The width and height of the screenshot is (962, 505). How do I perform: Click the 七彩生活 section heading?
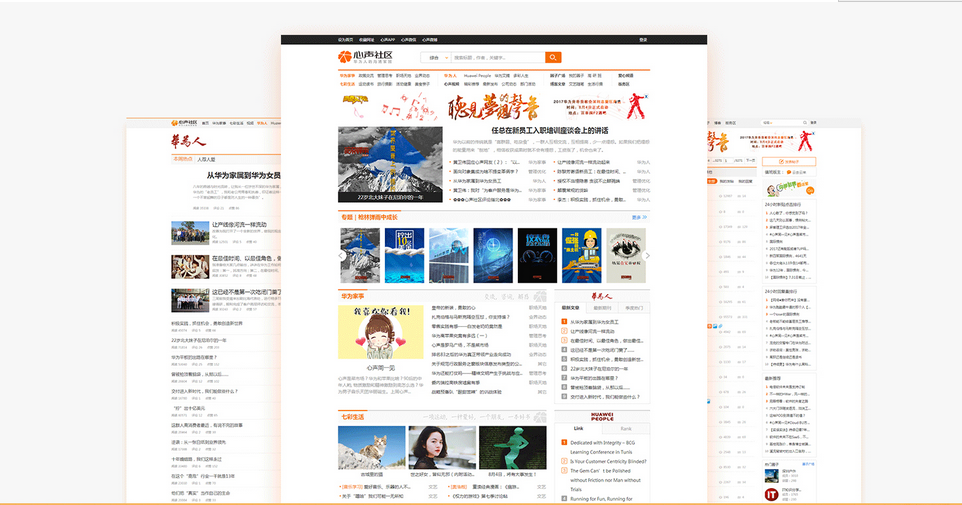(x=353, y=417)
